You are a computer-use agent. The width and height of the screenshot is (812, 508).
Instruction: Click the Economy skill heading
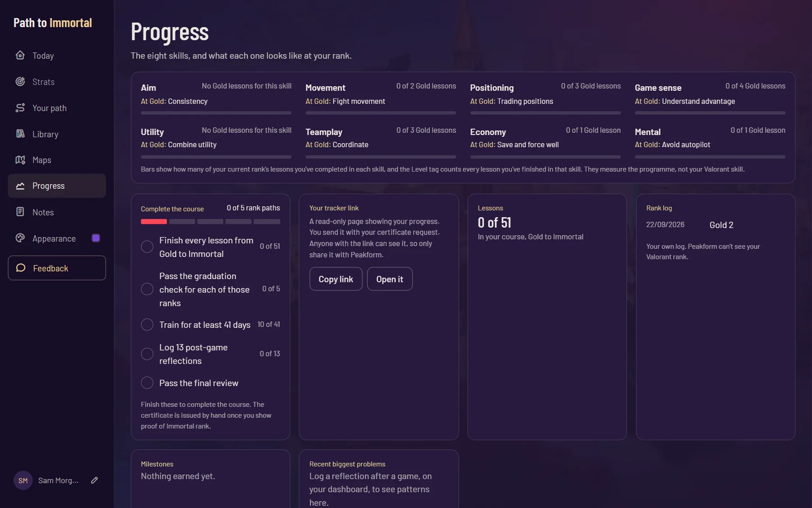coord(488,132)
